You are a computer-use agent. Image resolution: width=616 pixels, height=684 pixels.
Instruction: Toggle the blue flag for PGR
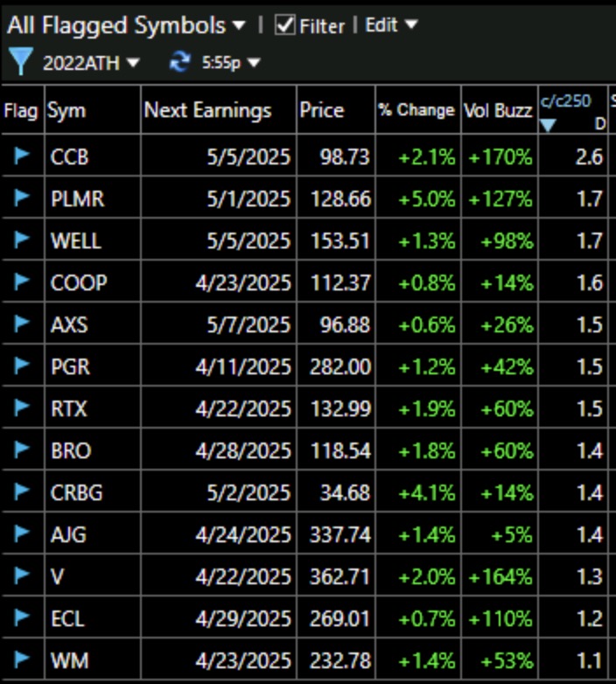(x=22, y=365)
